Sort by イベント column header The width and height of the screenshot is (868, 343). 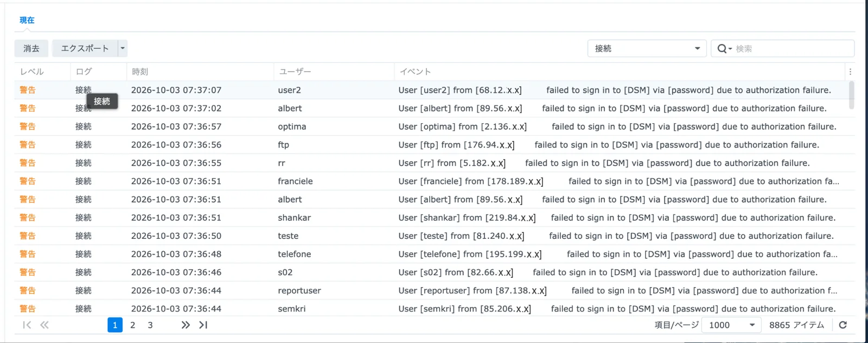coord(620,72)
